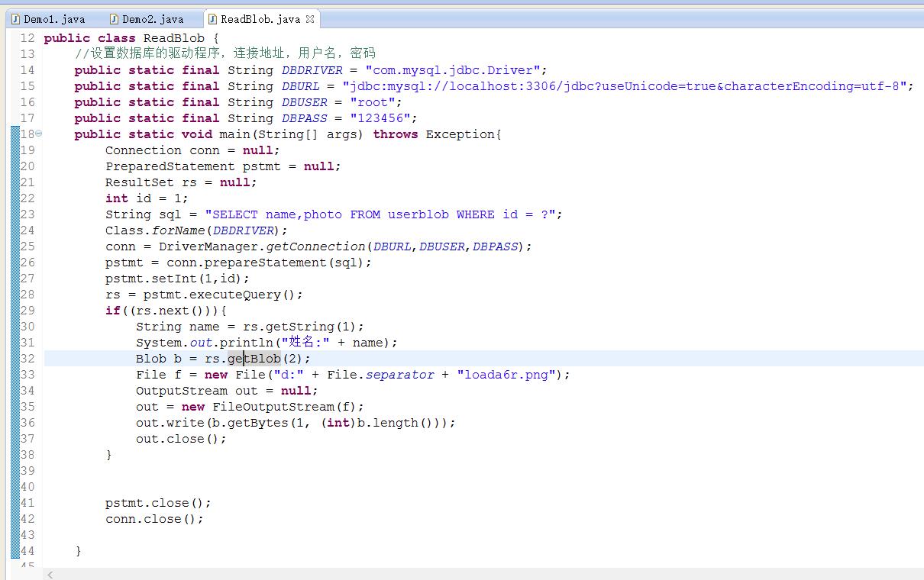This screenshot has height=580, width=924.
Task: Click the Java file icon on Demo2.java tab
Action: click(114, 19)
